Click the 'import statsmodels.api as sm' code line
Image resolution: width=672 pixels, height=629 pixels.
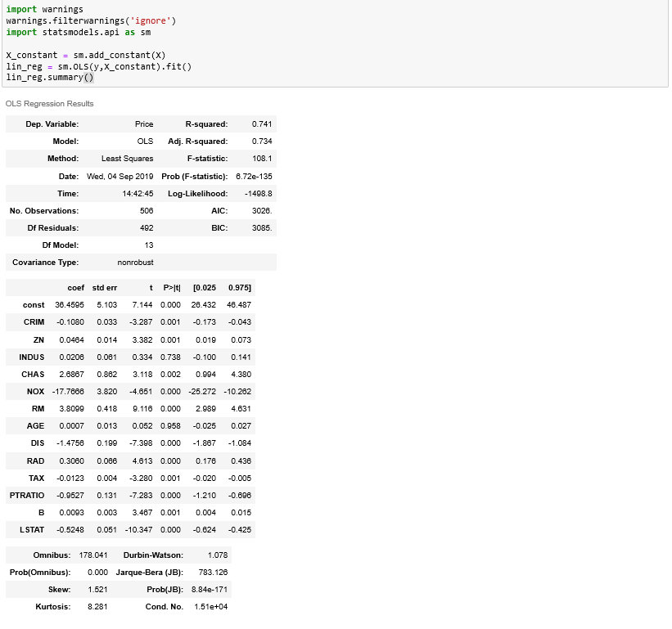(79, 33)
